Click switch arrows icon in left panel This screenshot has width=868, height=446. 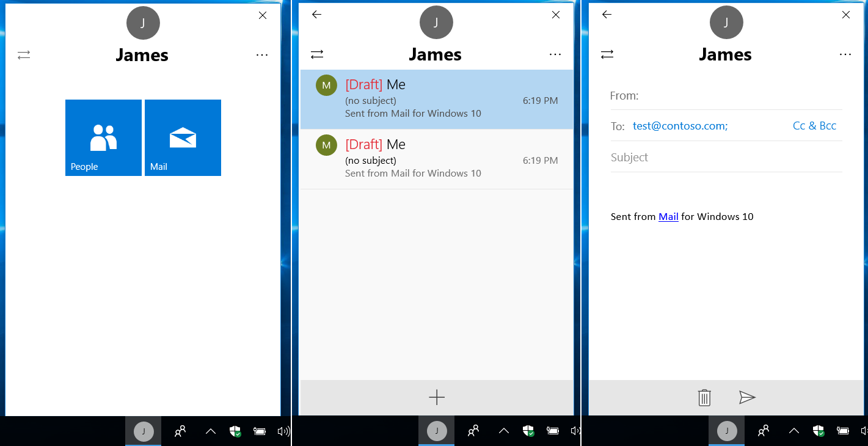pos(24,55)
